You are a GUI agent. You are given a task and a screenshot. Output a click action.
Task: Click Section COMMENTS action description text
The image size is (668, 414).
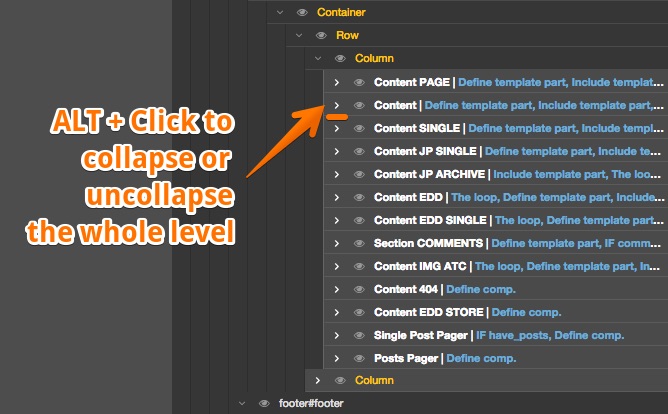click(x=576, y=243)
